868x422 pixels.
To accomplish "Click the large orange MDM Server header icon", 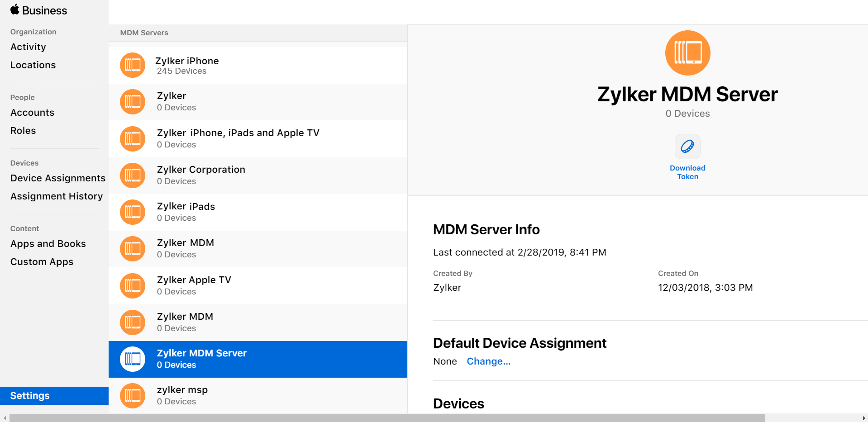I will pyautogui.click(x=687, y=53).
